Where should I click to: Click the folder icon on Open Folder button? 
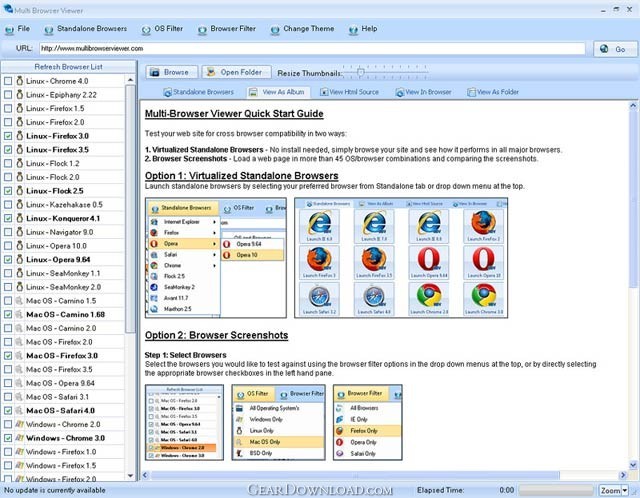211,72
